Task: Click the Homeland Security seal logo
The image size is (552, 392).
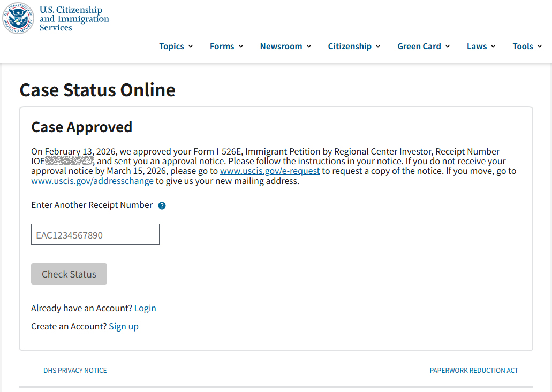Action: click(18, 18)
